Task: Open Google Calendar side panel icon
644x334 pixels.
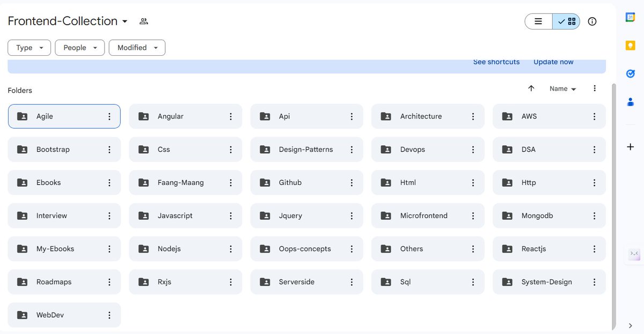Action: point(630,17)
